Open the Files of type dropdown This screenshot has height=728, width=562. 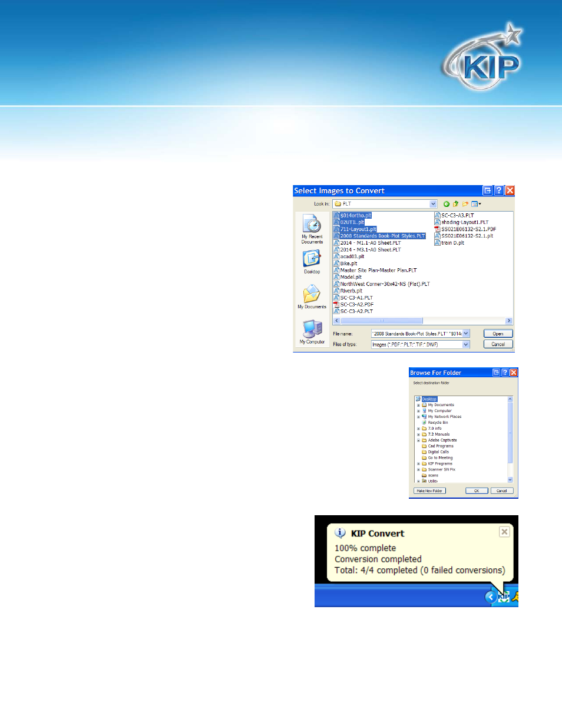466,345
